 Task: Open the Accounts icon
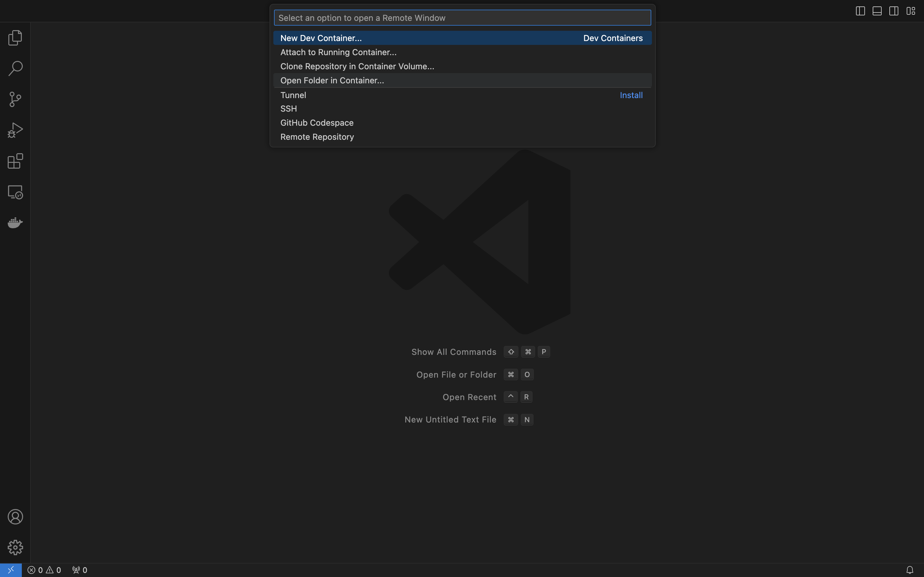[15, 517]
